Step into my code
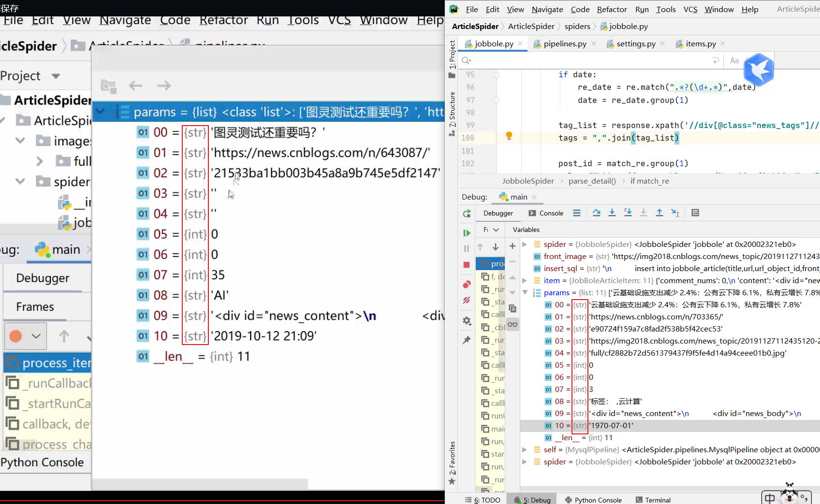The height and width of the screenshot is (504, 820). [628, 213]
